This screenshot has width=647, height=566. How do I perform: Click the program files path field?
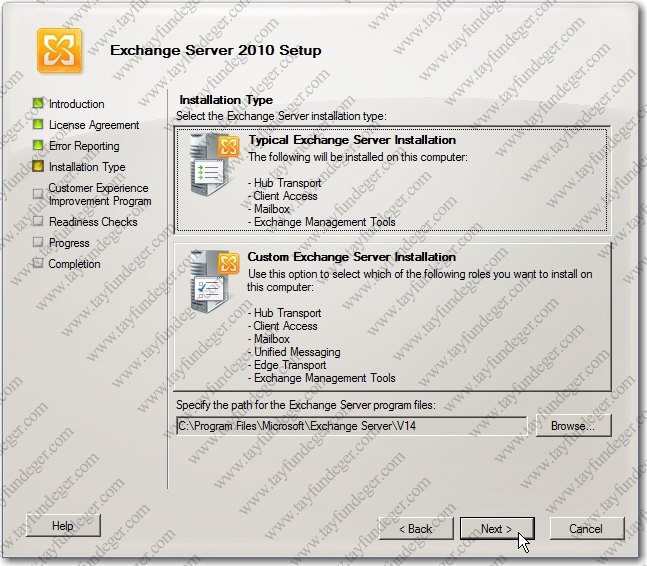tap(352, 426)
